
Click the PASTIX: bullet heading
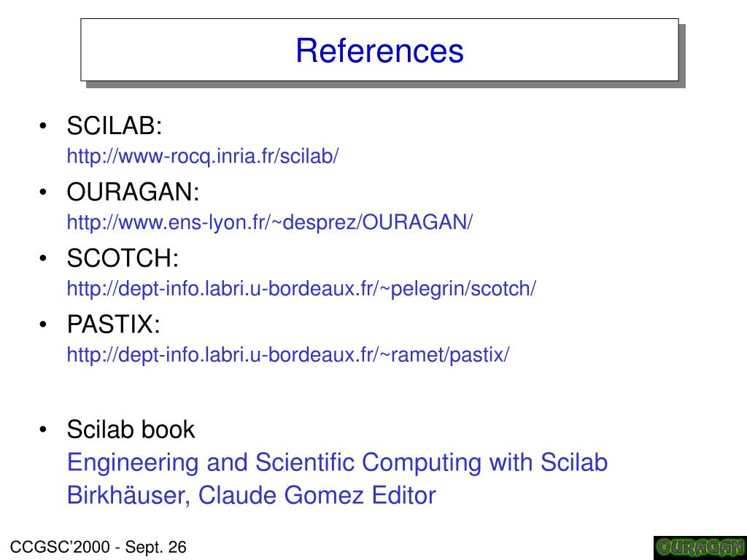coord(113,324)
